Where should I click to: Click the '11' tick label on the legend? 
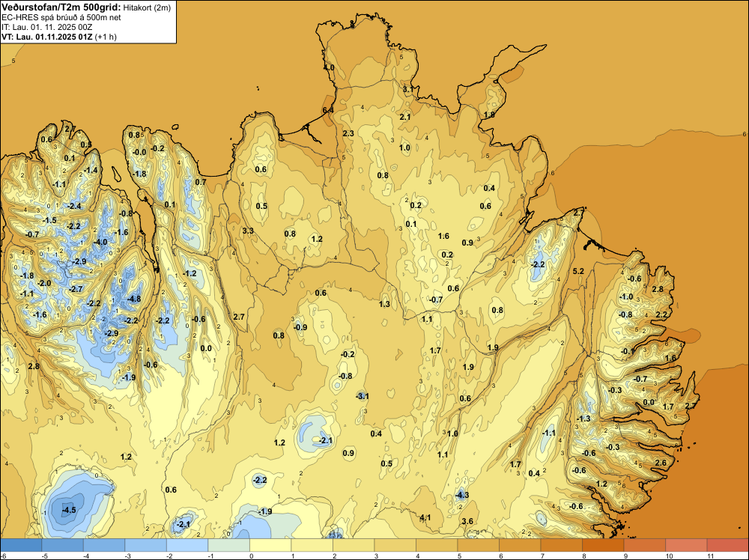[x=710, y=556]
